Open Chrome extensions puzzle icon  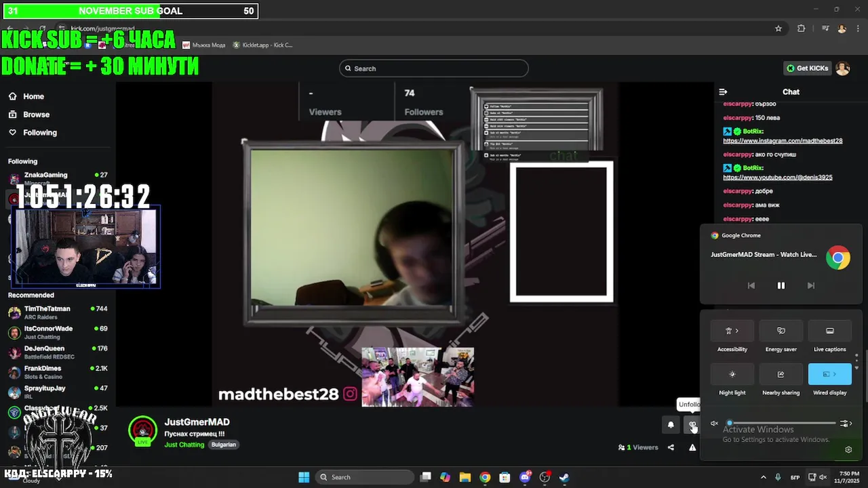click(802, 28)
